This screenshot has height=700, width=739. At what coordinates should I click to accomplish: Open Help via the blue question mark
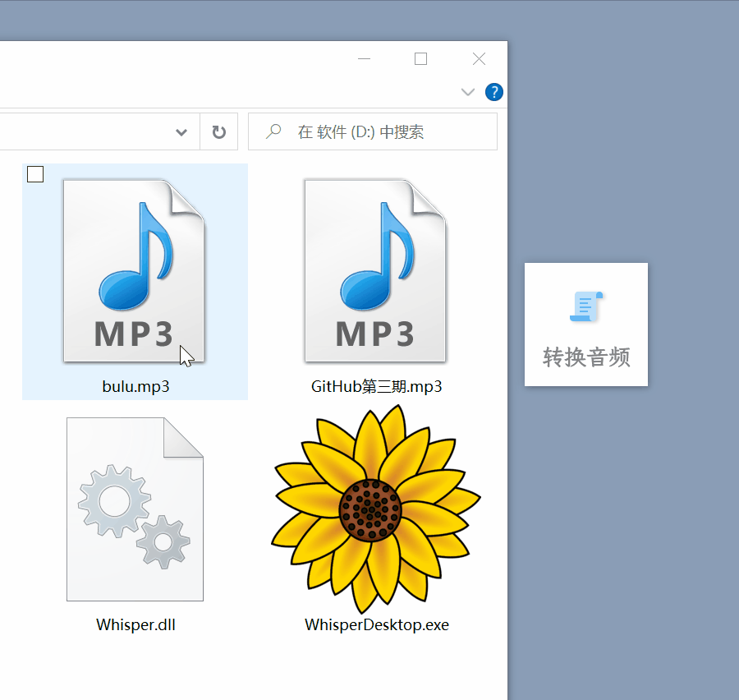click(494, 92)
